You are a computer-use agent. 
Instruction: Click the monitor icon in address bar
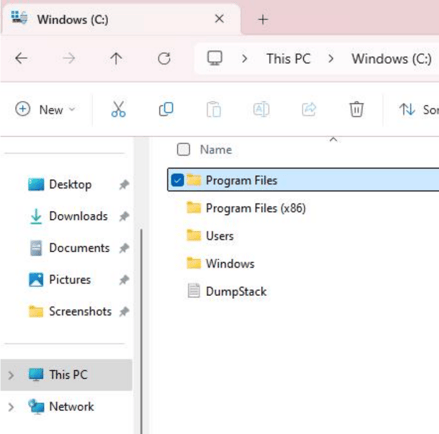(215, 58)
